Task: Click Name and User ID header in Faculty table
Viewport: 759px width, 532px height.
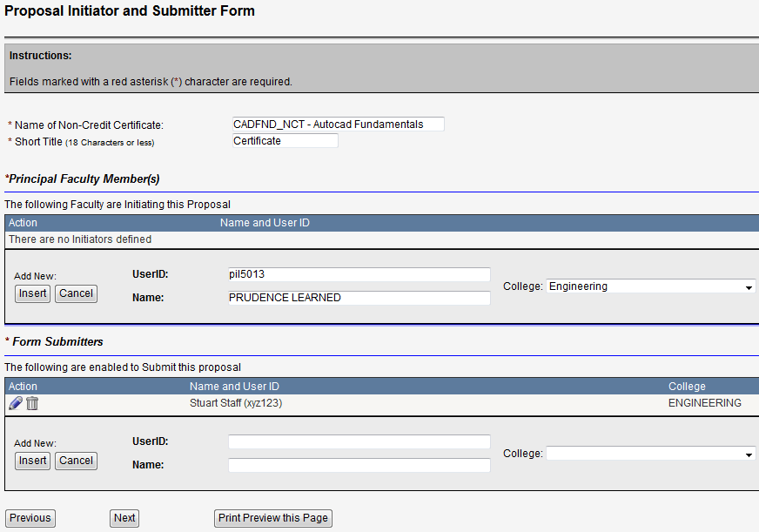Action: [265, 223]
